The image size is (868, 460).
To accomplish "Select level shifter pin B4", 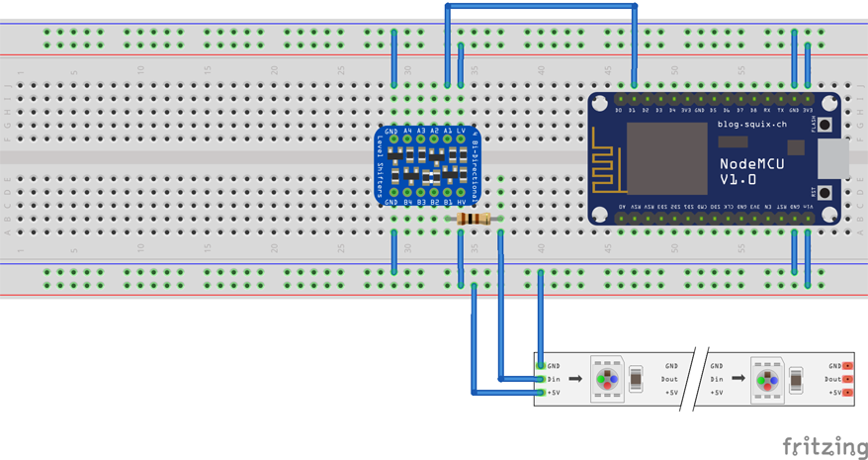I will click(x=407, y=192).
